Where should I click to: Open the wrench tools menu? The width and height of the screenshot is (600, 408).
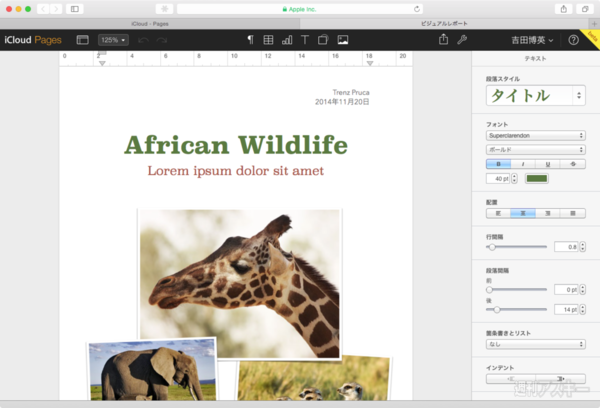pos(462,40)
